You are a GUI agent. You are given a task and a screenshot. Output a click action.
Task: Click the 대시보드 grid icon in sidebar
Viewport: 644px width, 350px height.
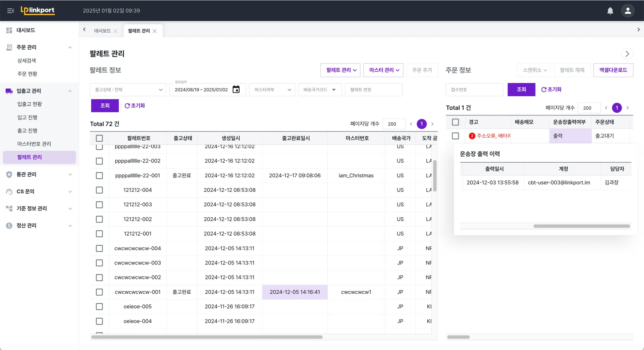coord(9,30)
